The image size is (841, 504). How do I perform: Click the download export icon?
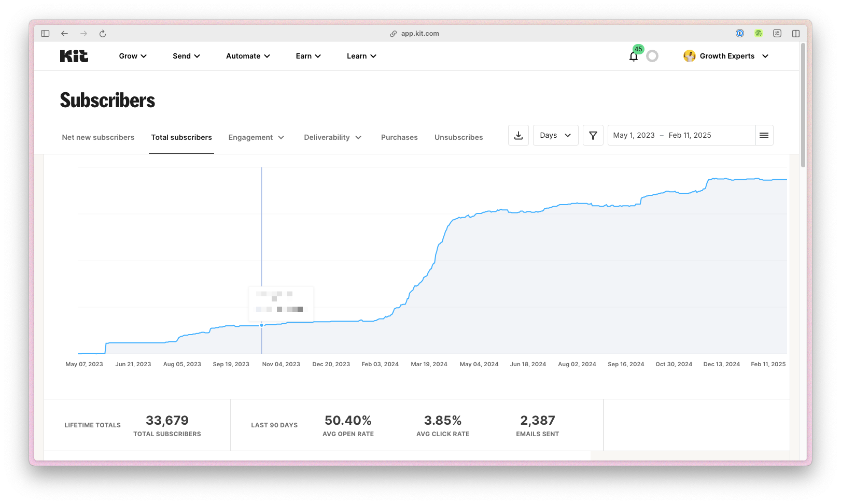pos(518,135)
